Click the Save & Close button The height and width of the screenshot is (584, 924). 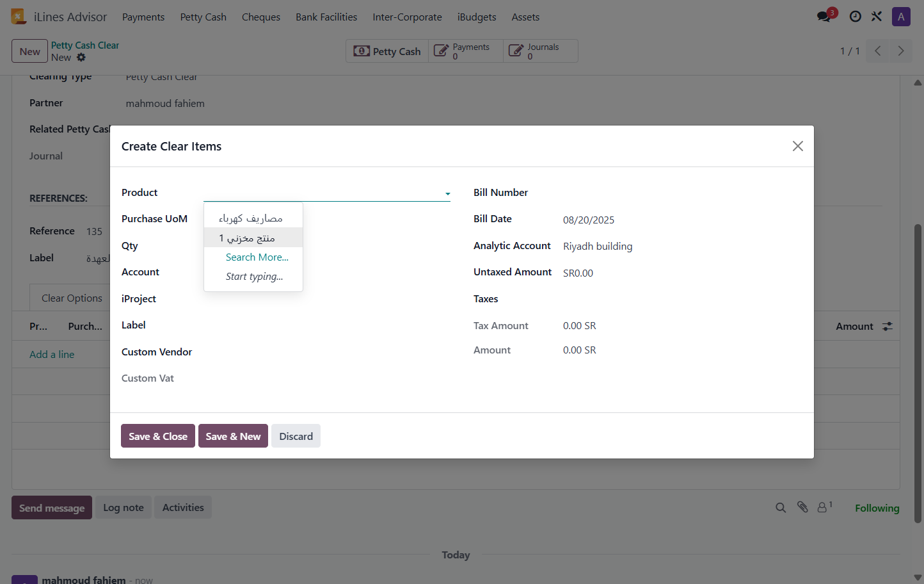point(158,436)
